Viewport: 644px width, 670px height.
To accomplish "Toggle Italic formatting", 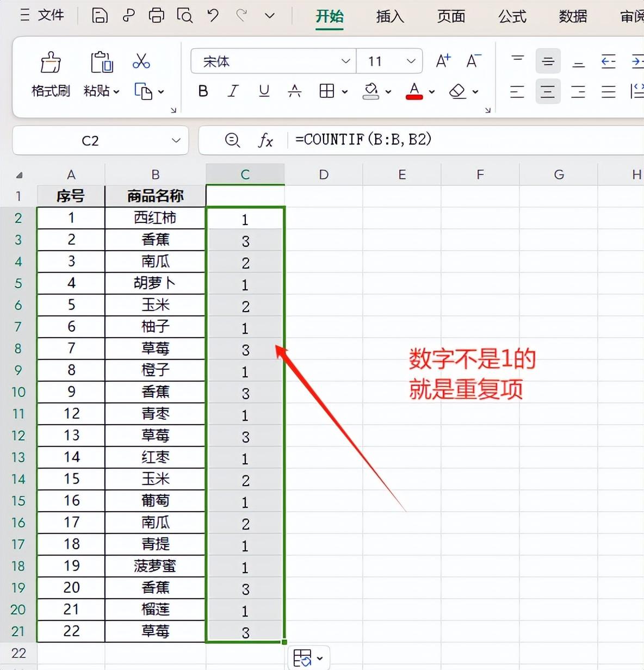I will click(x=233, y=91).
